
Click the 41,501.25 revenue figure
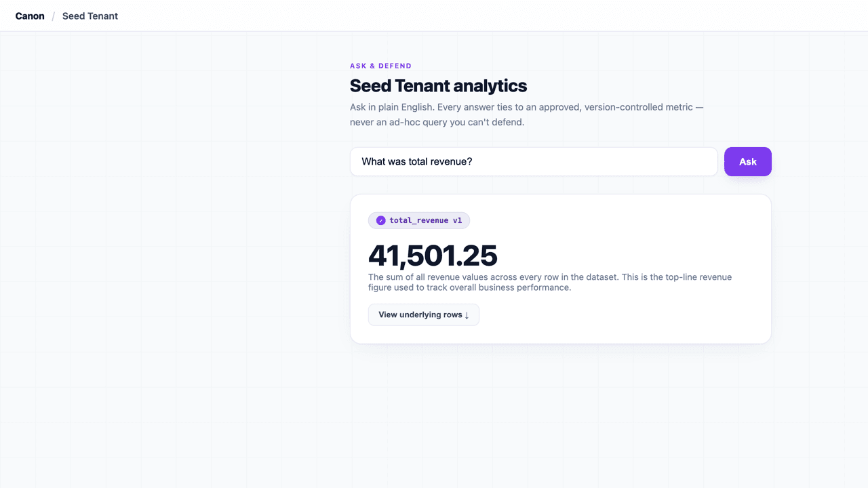click(x=433, y=256)
